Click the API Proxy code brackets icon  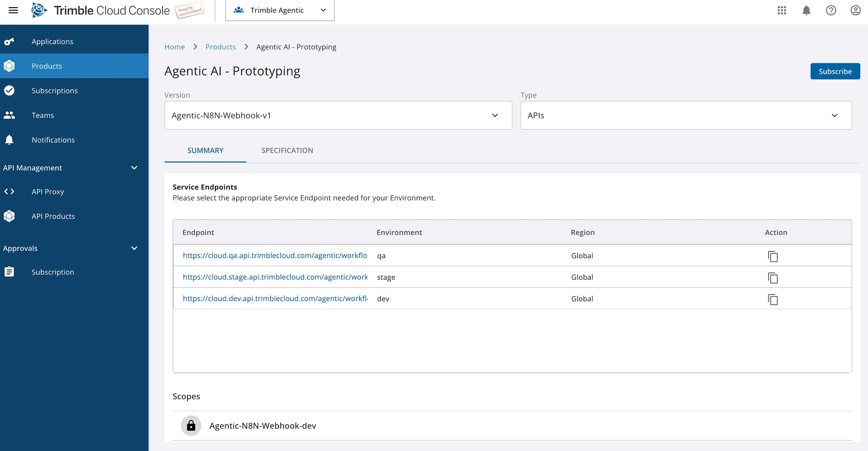coord(9,191)
